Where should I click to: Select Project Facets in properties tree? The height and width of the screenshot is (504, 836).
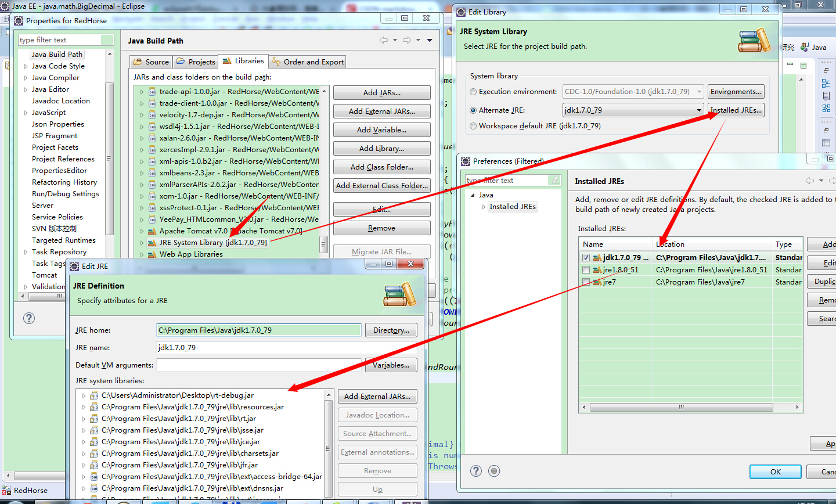point(55,147)
